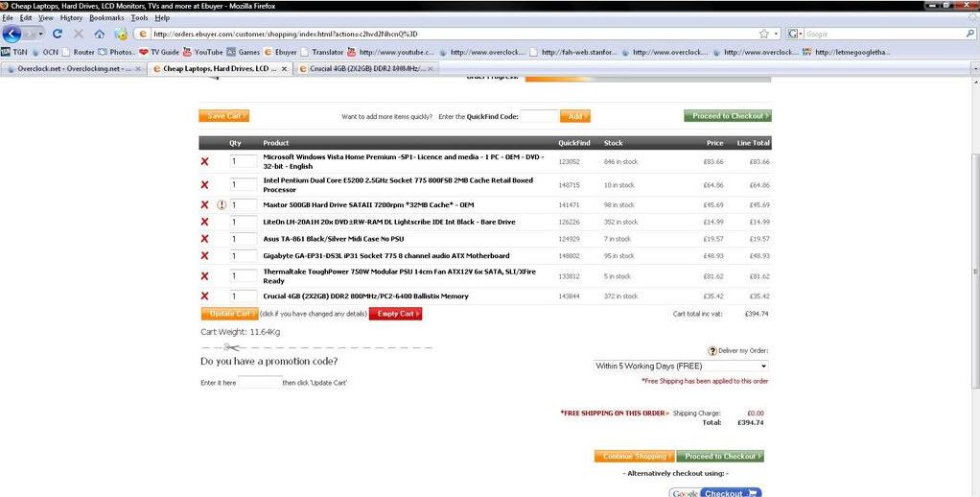Screen dimensions: 980x497
Task: Remove Asus TA-861 case item
Action: [204, 238]
